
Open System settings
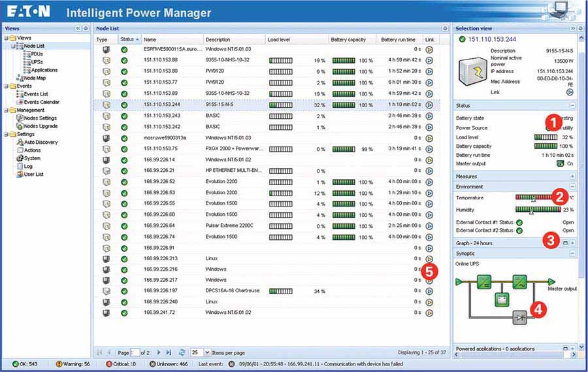(x=32, y=158)
